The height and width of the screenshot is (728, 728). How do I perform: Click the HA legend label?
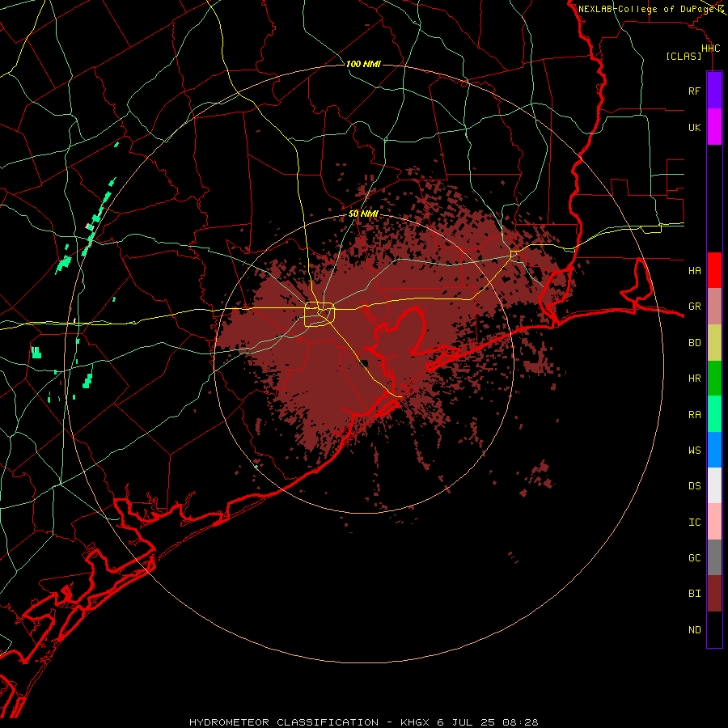[x=694, y=271]
